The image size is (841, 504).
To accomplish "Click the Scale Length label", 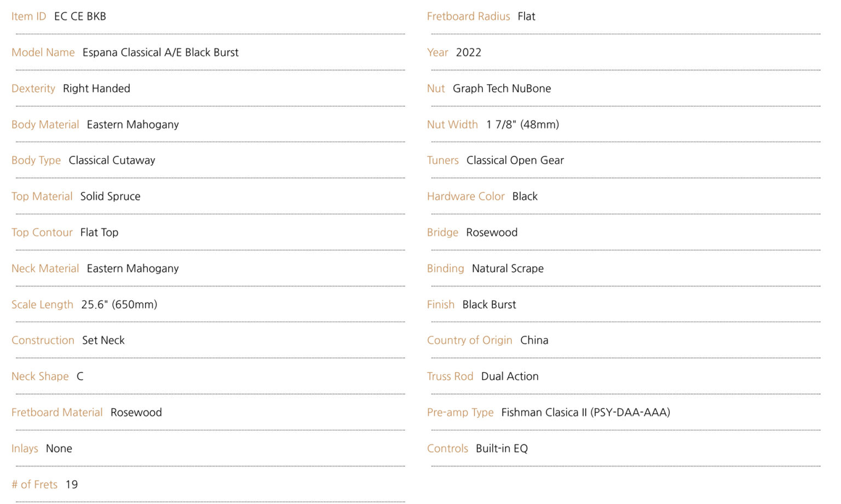I will click(x=42, y=305).
